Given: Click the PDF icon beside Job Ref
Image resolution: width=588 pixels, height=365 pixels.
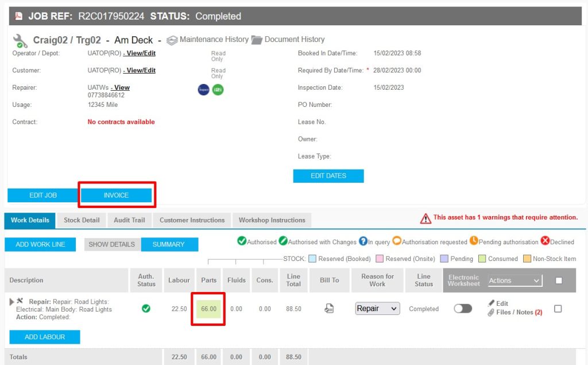Looking at the screenshot, I should pos(18,16).
